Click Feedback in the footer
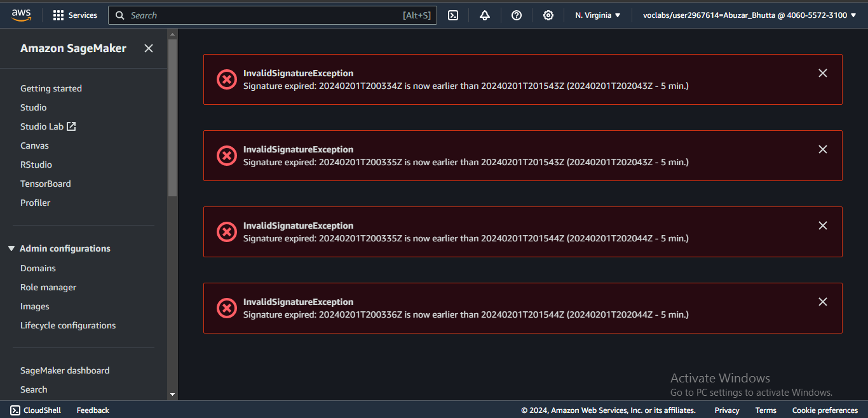Viewport: 868px width, 418px height. click(93, 410)
